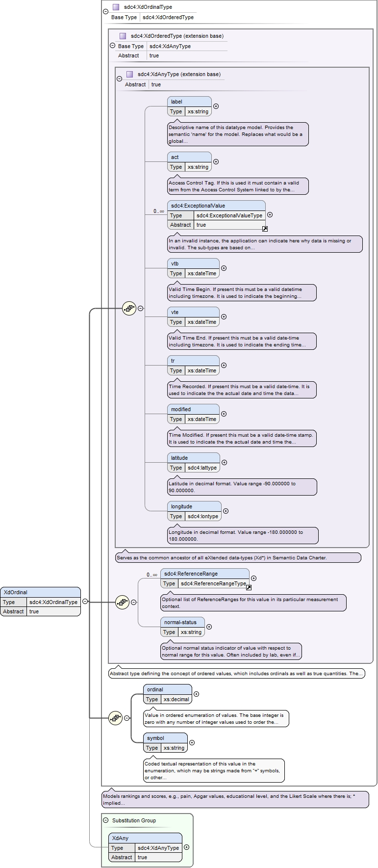Collapse the Substitution Group box

(106, 820)
